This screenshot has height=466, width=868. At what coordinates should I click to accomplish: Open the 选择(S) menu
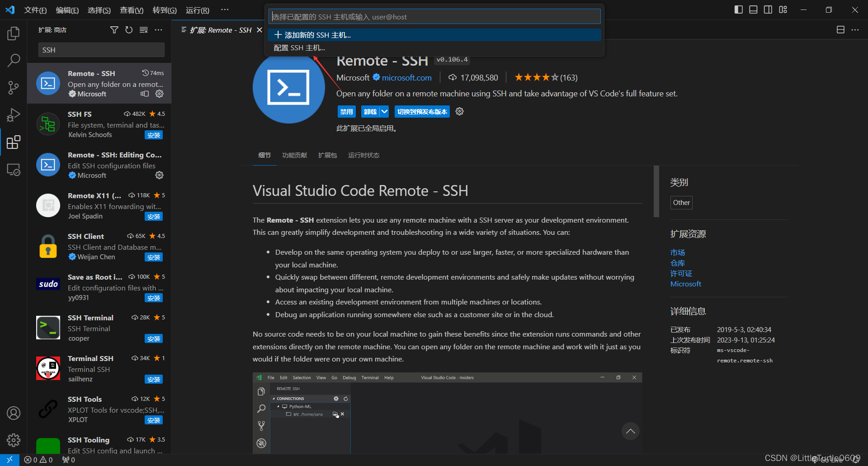click(99, 10)
